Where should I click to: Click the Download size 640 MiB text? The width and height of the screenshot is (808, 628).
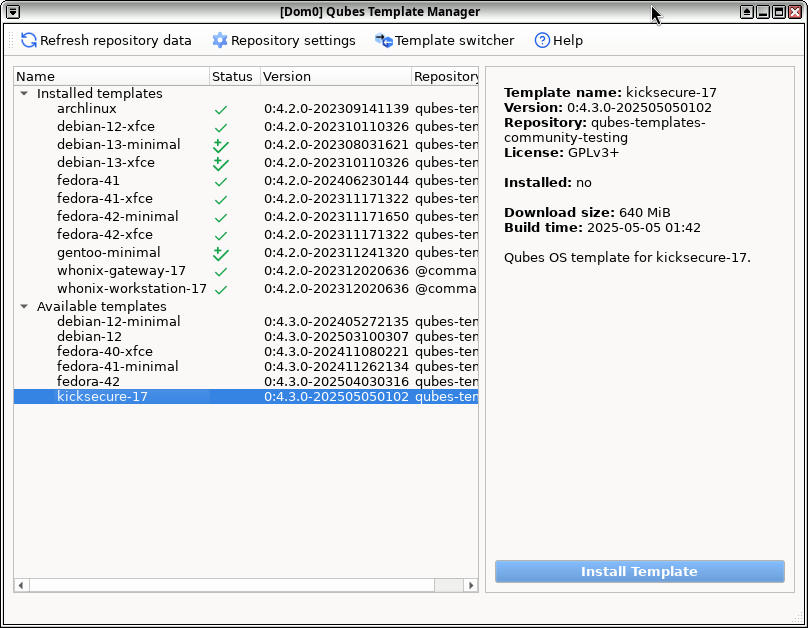pyautogui.click(x=587, y=212)
